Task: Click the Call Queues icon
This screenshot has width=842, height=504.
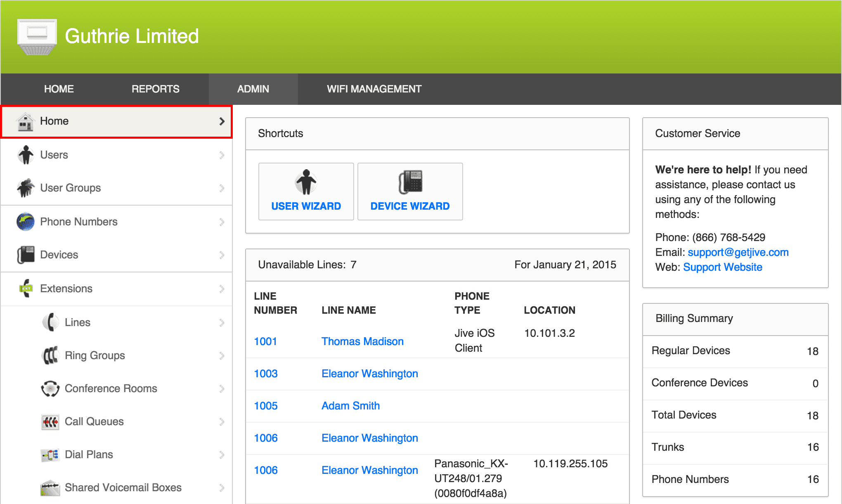Action: pyautogui.click(x=50, y=421)
